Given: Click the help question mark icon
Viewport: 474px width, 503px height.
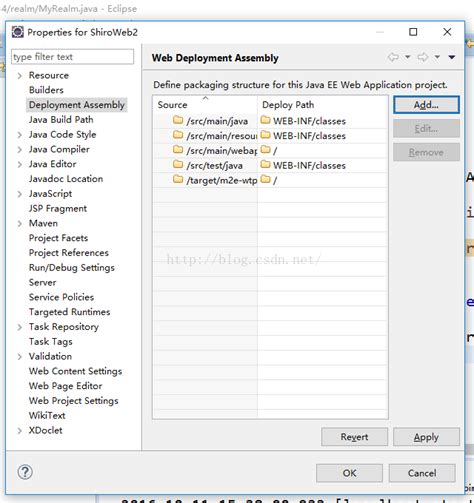Looking at the screenshot, I should 25,472.
